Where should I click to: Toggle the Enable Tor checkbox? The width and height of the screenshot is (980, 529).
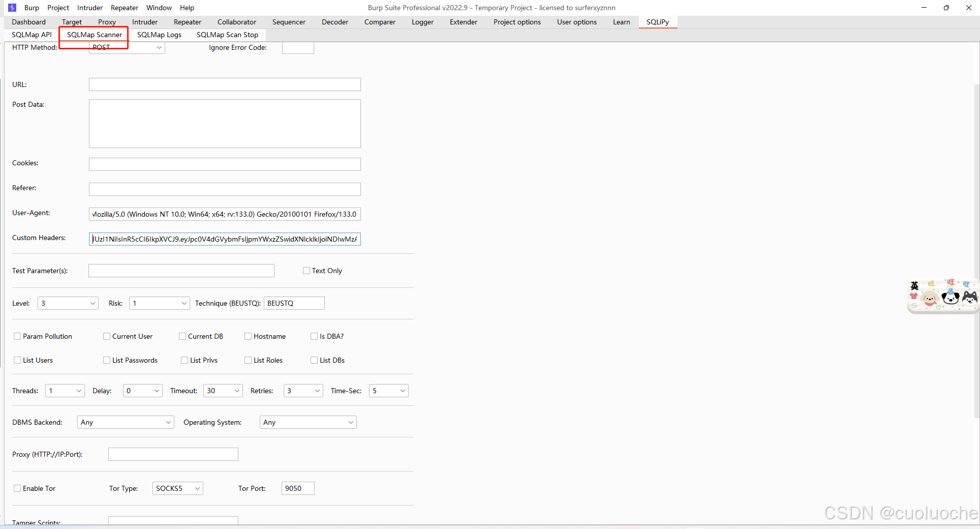coord(17,488)
